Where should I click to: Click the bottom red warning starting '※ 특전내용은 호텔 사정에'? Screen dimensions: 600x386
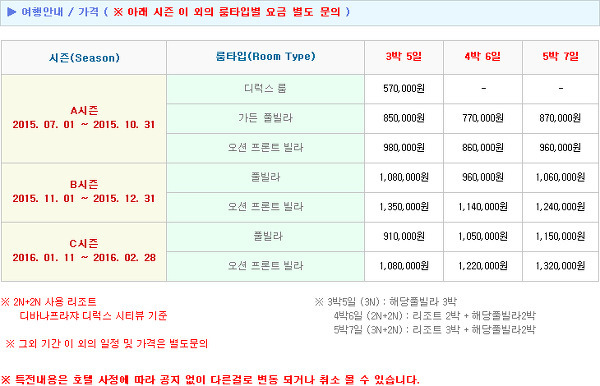pos(210,380)
